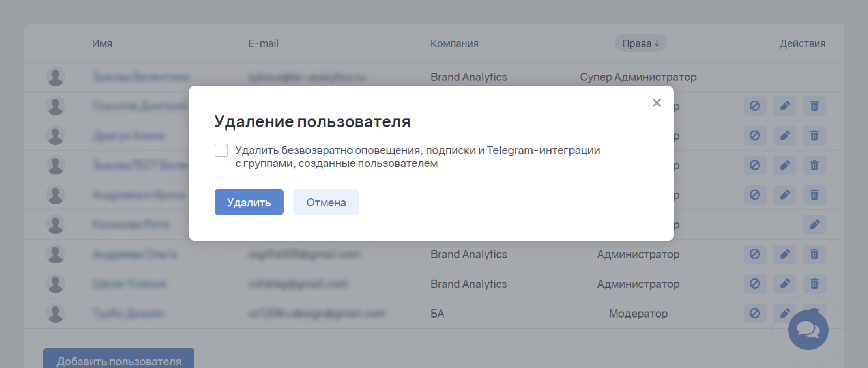The width and height of the screenshot is (868, 368).
Task: Click the avatar in the Модератор row
Action: tap(55, 313)
